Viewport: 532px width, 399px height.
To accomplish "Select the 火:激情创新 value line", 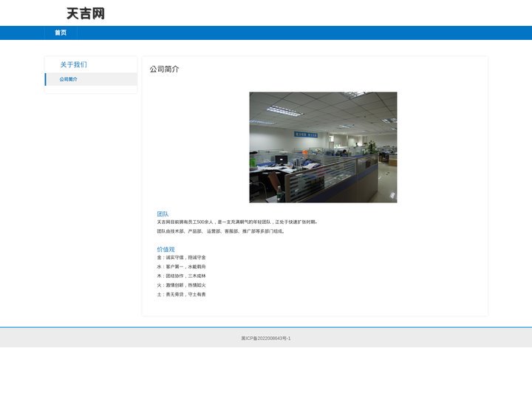I will [x=181, y=285].
